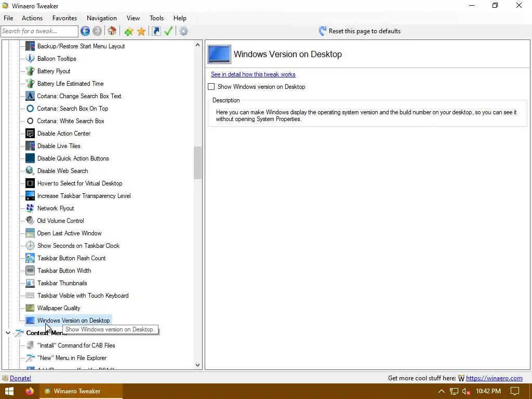Open the File menu
Image resolution: width=532 pixels, height=399 pixels.
pyautogui.click(x=8, y=18)
